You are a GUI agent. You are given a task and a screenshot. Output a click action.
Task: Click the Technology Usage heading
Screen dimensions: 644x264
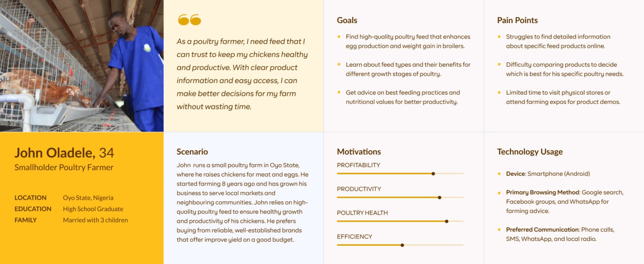click(x=530, y=152)
